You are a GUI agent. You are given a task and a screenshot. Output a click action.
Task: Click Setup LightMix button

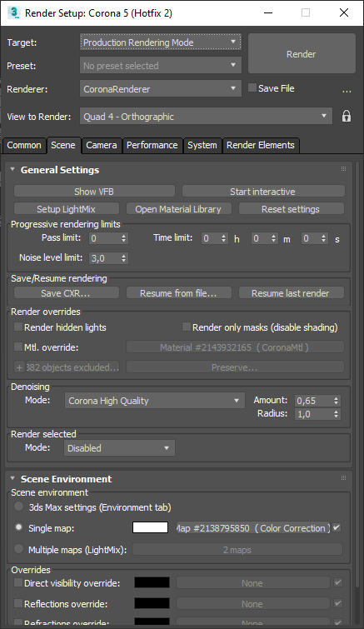tap(67, 208)
